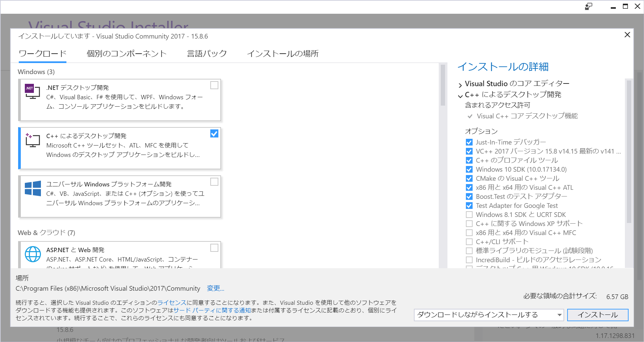Click the Web & クラウド (7) category heading
The image size is (644, 342).
(x=46, y=233)
